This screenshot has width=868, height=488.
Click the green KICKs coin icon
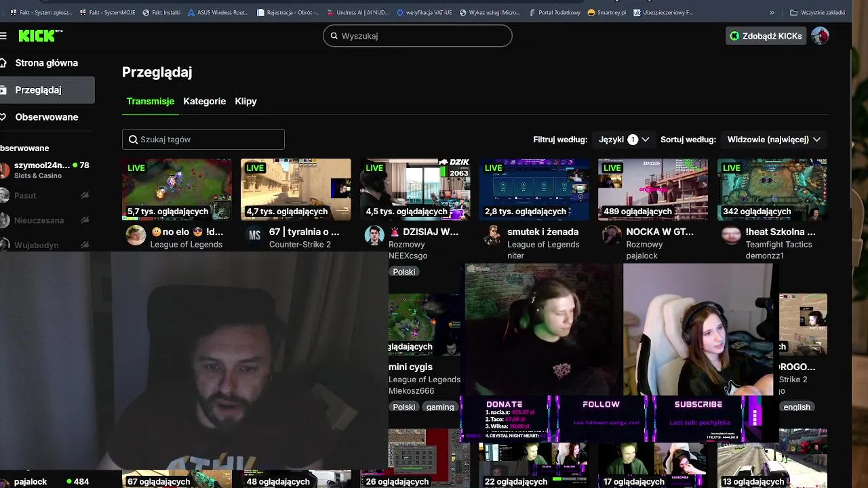[x=734, y=36]
